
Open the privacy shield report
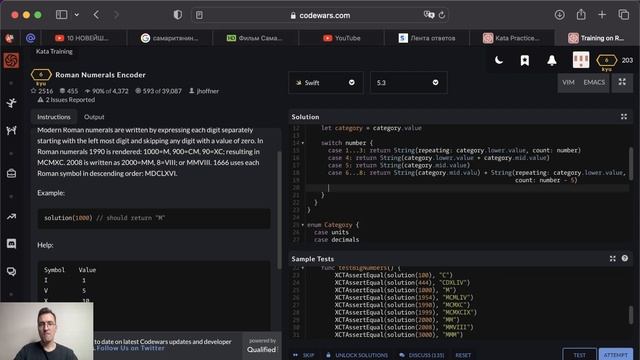click(178, 15)
